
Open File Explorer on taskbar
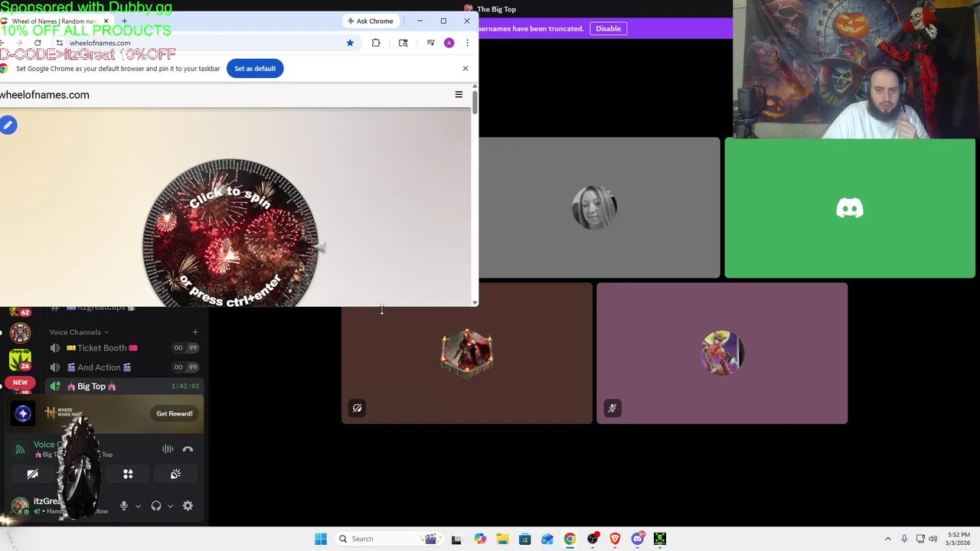click(x=502, y=539)
